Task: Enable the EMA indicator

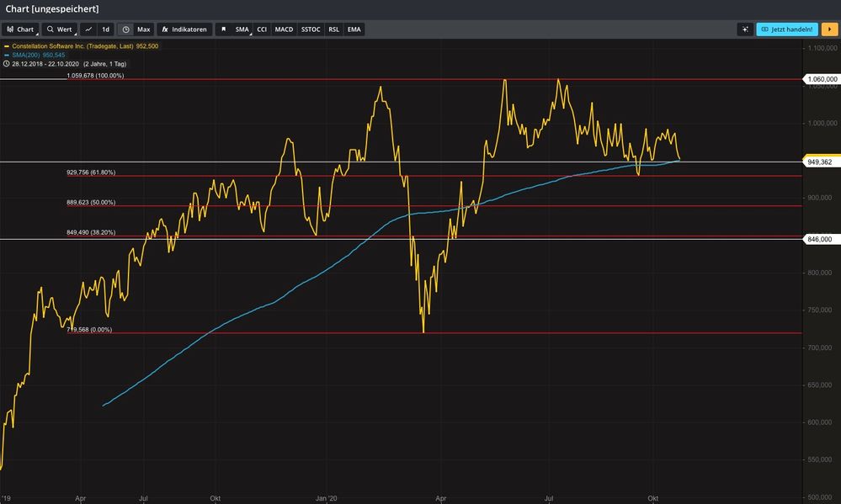Action: point(354,29)
